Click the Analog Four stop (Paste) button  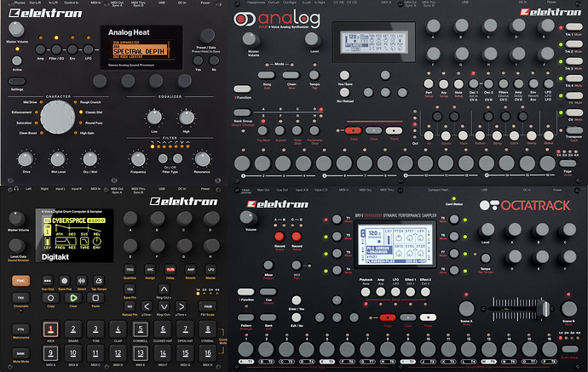tap(394, 131)
